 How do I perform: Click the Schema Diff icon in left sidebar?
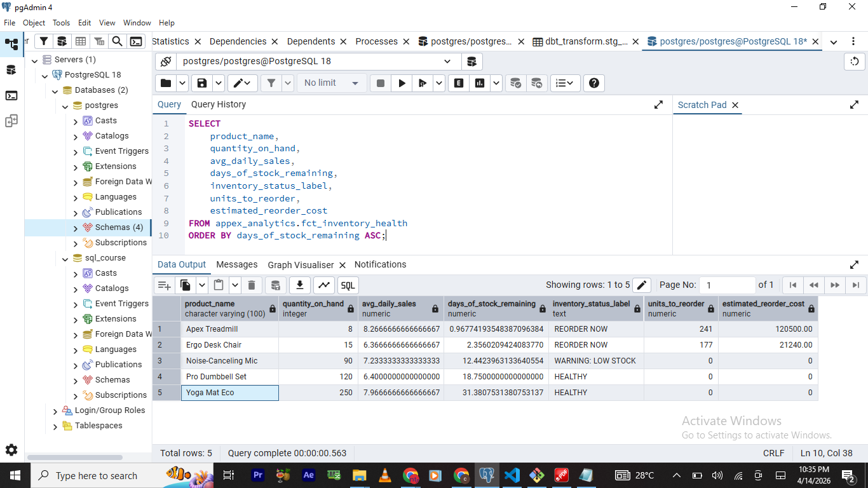point(11,121)
